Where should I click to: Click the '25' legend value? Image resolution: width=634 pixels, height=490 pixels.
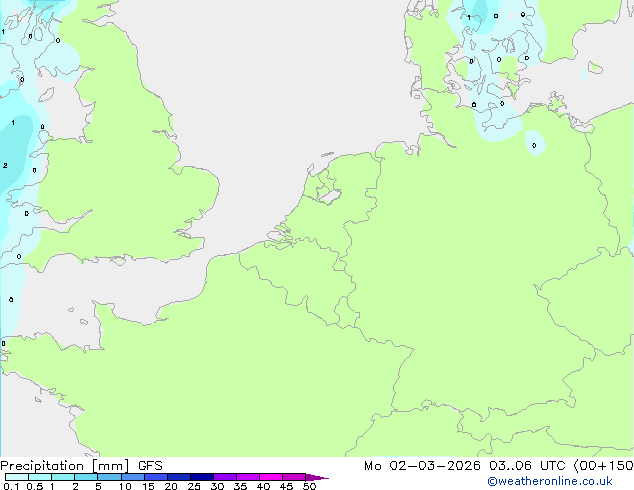(194, 486)
